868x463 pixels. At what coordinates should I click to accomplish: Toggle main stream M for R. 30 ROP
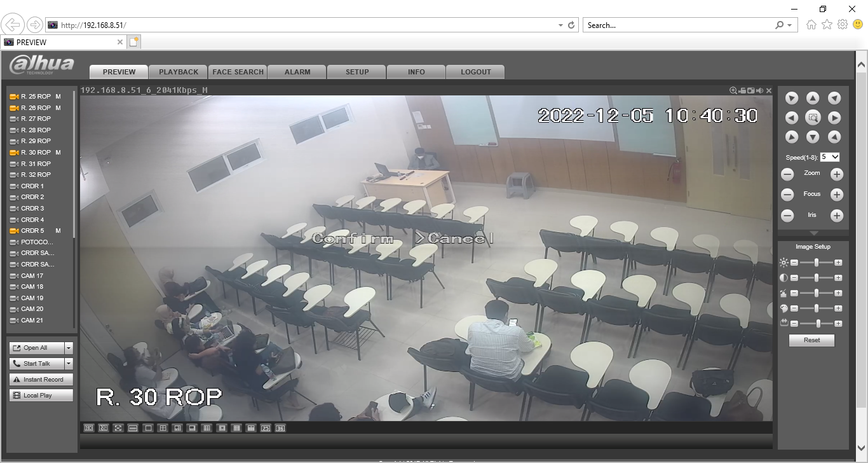tap(58, 153)
